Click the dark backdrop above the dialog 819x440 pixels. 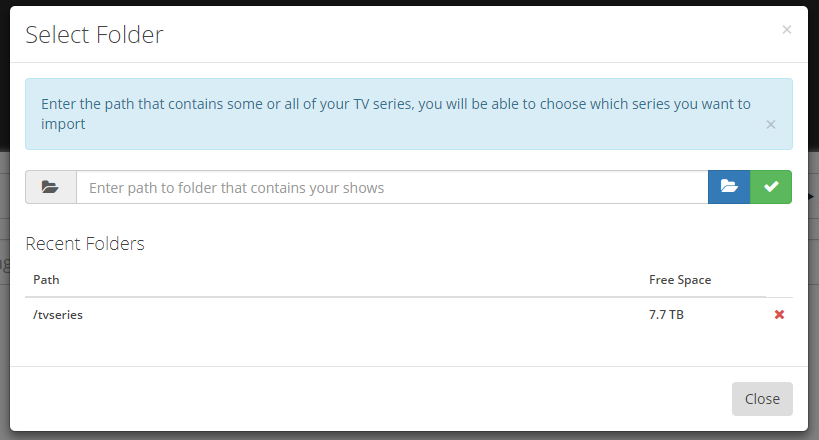tap(409, 3)
